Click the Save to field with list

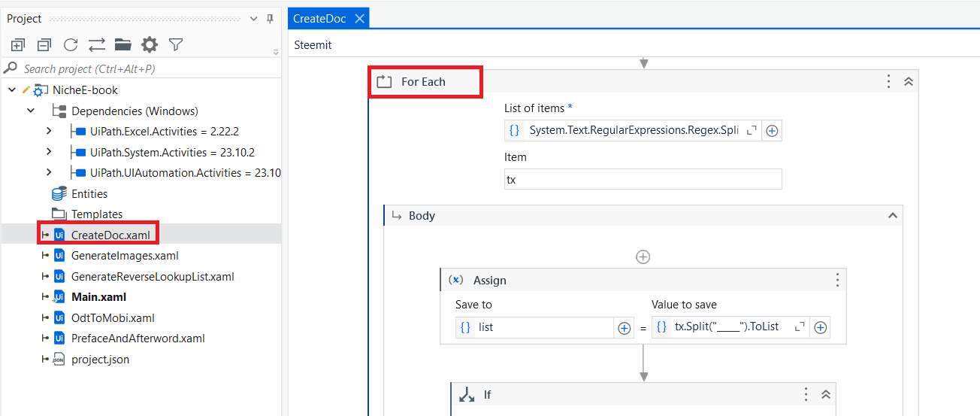click(535, 327)
